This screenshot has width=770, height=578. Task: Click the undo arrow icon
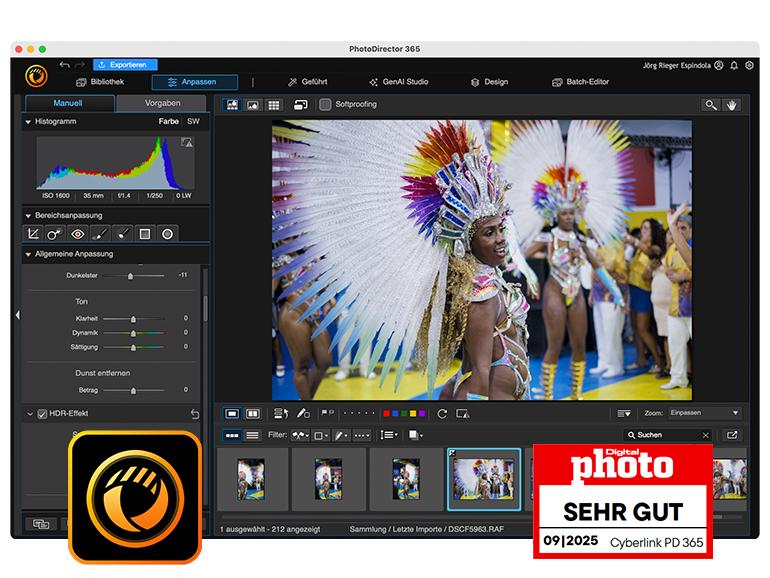[x=64, y=65]
